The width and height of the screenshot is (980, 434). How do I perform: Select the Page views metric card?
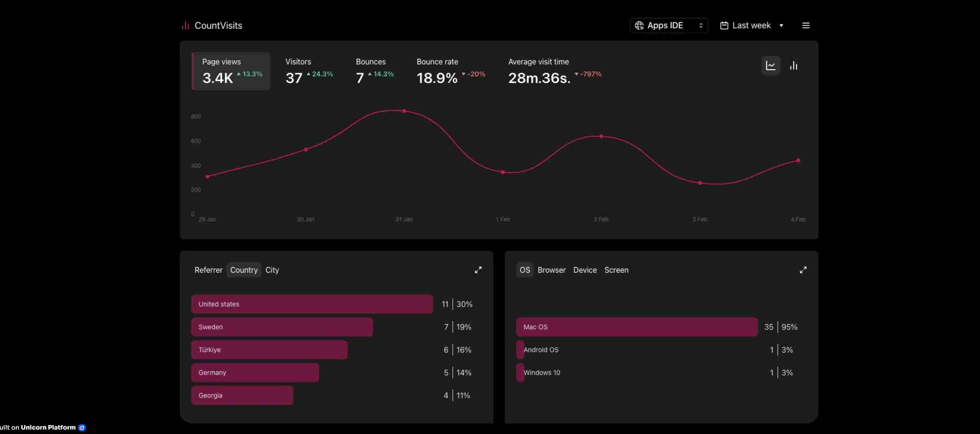coord(231,71)
